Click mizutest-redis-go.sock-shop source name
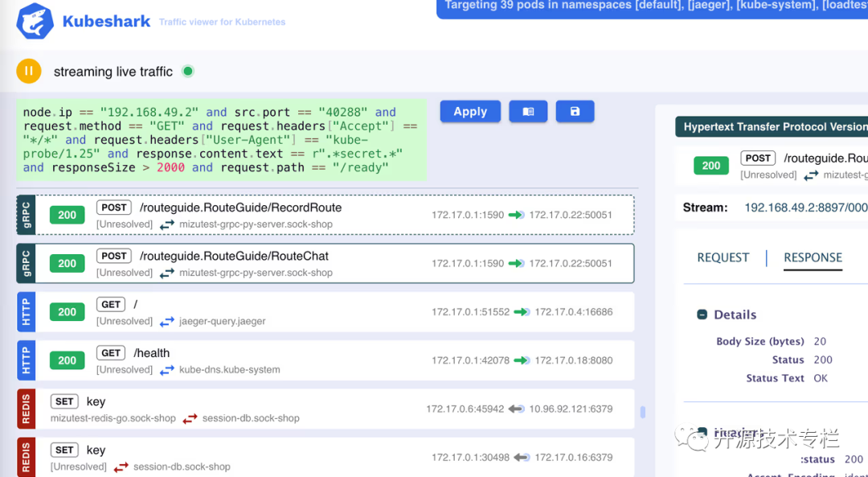The image size is (868, 477). point(113,418)
